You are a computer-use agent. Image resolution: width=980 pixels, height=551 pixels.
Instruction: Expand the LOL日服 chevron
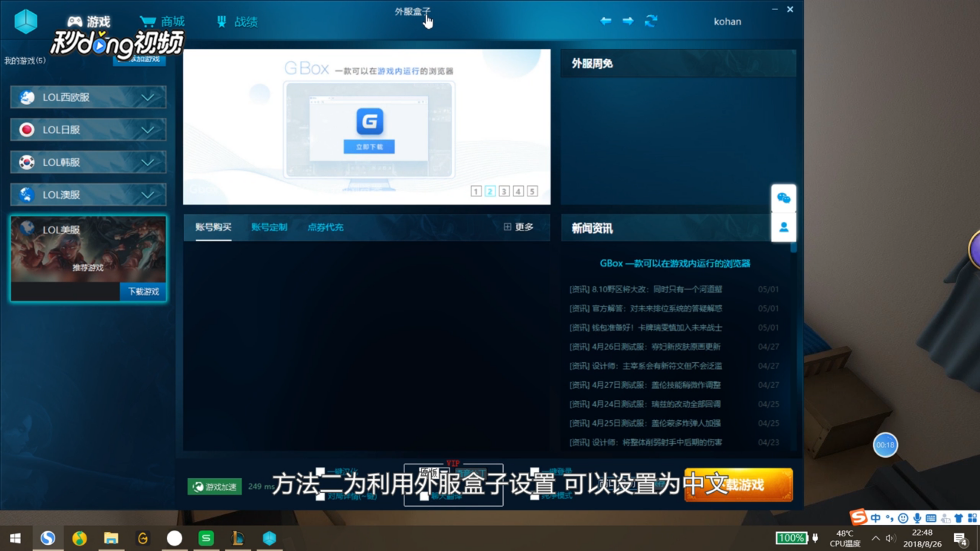[148, 130]
